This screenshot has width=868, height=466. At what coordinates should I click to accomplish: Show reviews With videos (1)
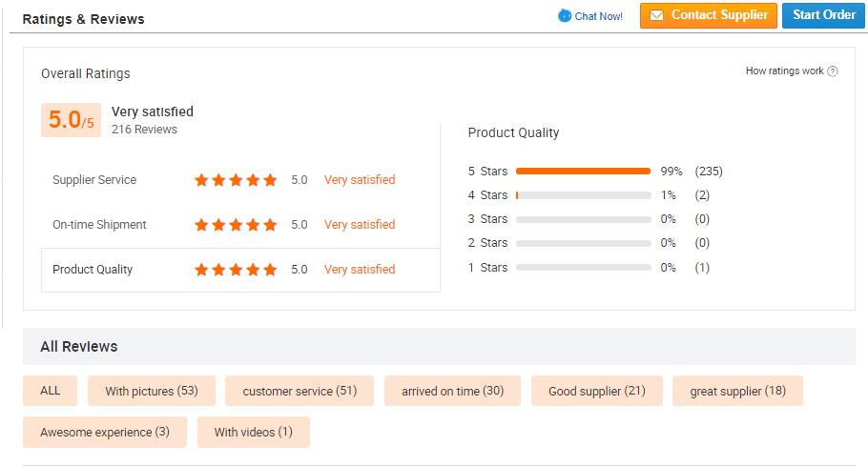[254, 432]
